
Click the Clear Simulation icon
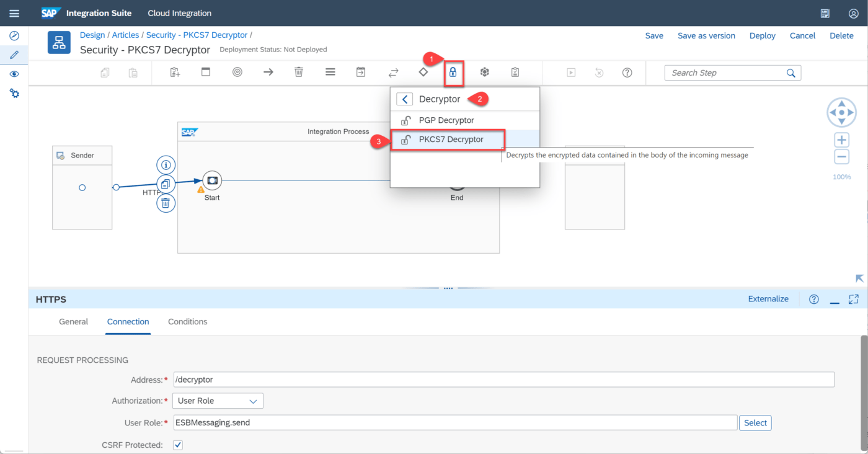(x=599, y=73)
